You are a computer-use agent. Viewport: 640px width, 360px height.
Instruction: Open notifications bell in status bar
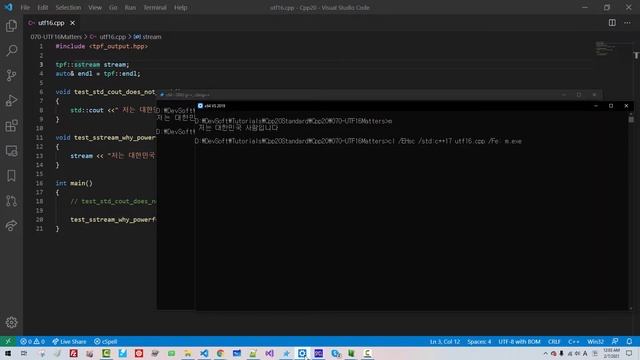pyautogui.click(x=629, y=341)
